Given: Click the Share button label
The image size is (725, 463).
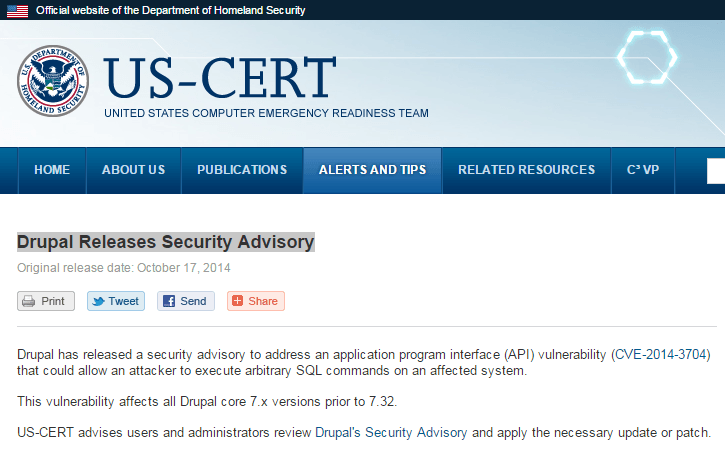Looking at the screenshot, I should click(x=263, y=302).
